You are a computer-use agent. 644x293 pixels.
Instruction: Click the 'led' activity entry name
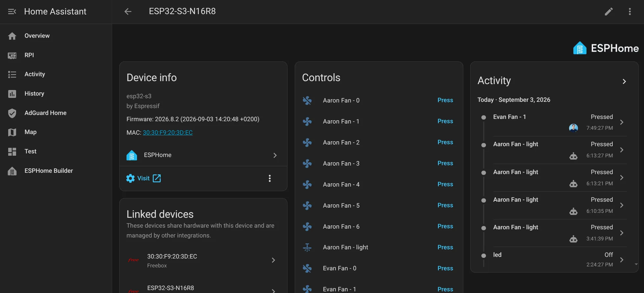(x=497, y=255)
